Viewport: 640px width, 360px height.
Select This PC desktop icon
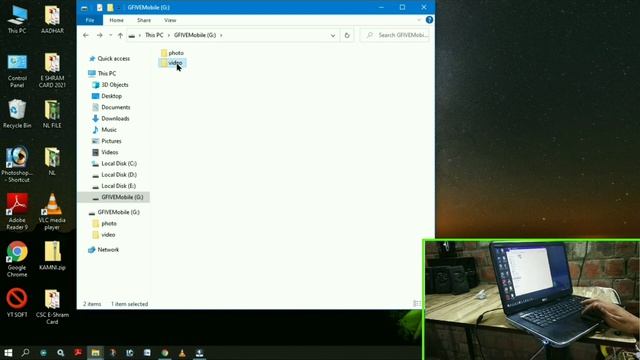click(17, 20)
